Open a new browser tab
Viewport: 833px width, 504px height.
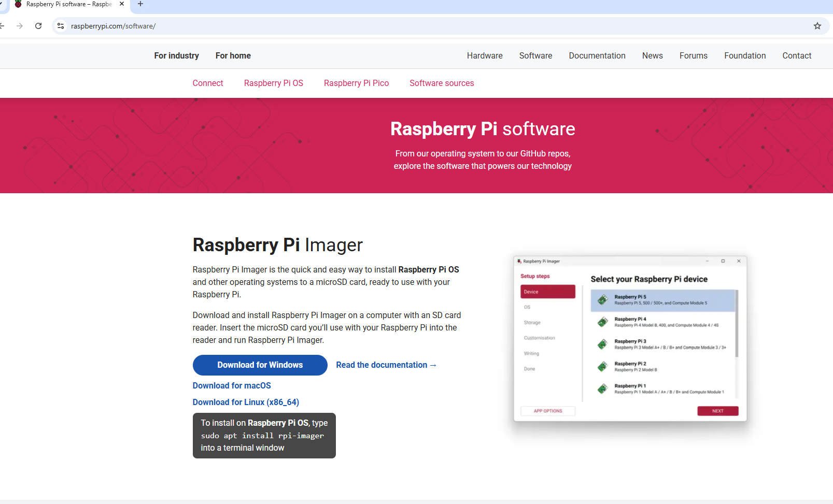click(x=140, y=4)
